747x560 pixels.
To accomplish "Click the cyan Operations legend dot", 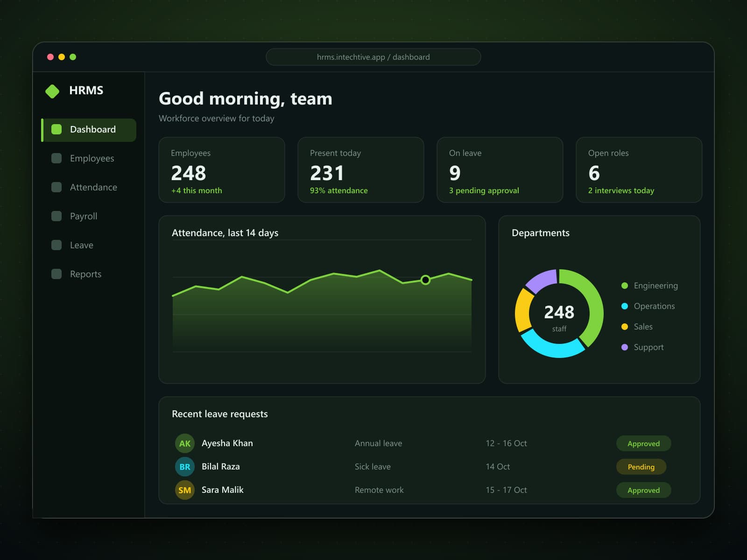I will coord(625,306).
